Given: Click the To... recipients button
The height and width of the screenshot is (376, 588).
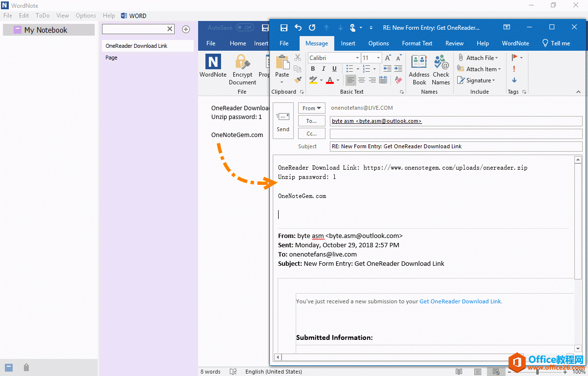Looking at the screenshot, I should click(312, 121).
